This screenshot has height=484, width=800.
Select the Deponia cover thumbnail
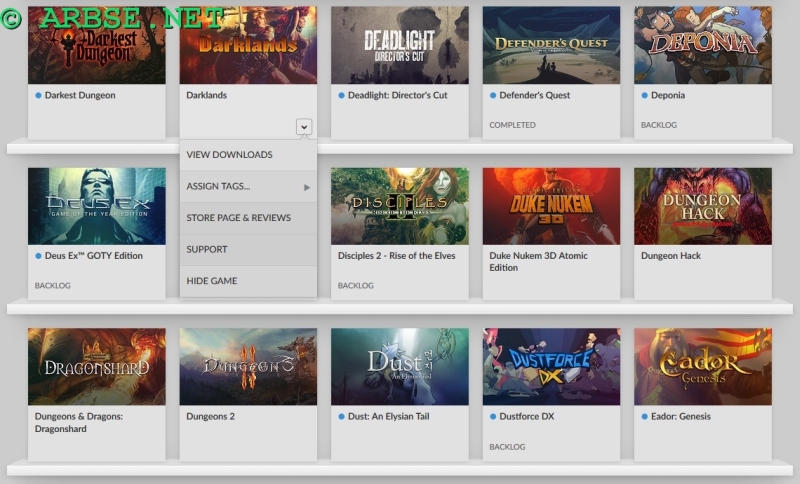coord(703,45)
